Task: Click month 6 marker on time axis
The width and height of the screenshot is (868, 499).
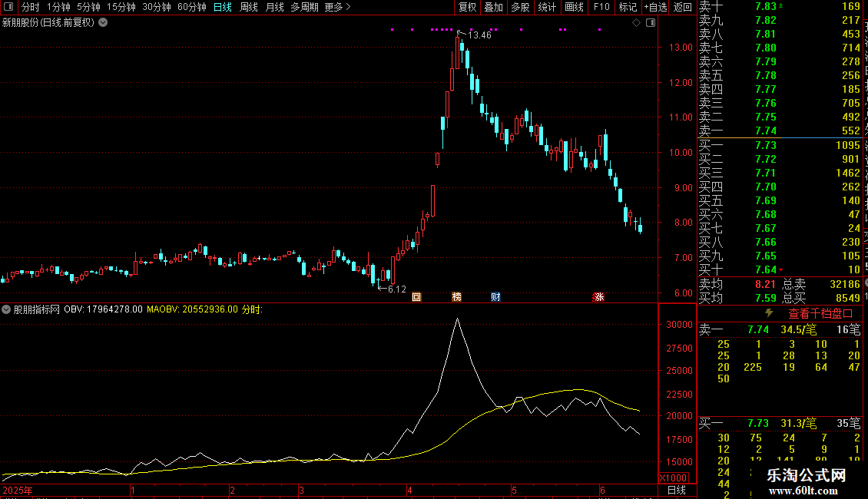Action: coord(601,490)
